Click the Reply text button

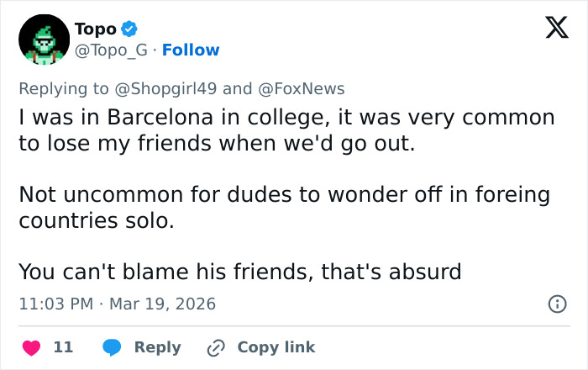(157, 347)
